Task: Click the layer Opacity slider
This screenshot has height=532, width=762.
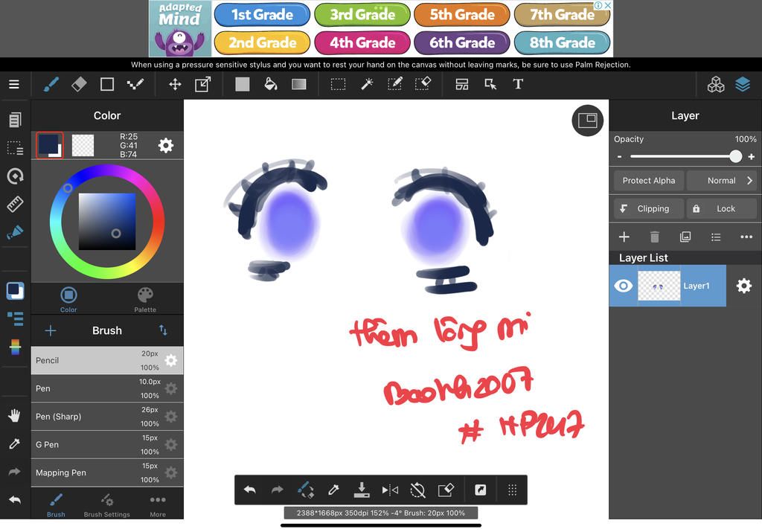Action: click(x=685, y=156)
